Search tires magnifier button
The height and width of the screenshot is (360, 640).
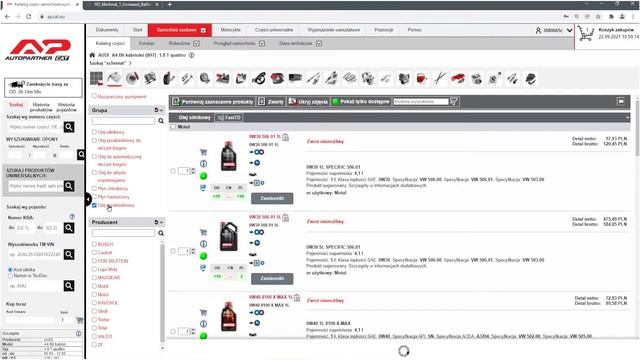click(x=81, y=154)
